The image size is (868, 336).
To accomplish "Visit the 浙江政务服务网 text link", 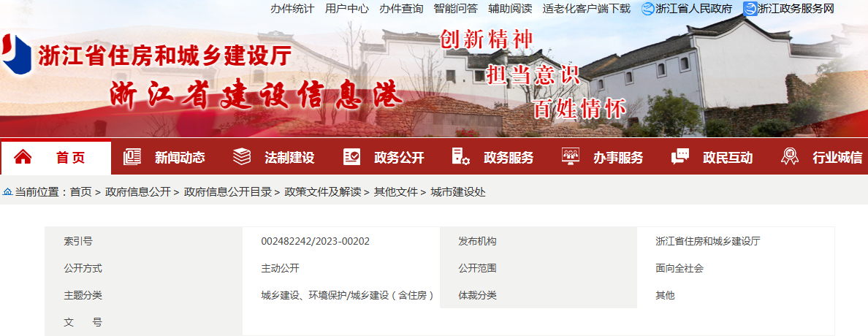I will [796, 8].
